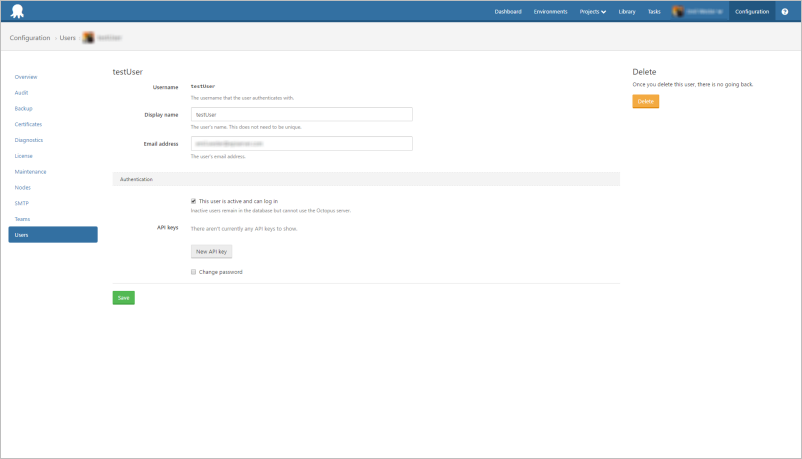Click the user avatar in breadcrumb

click(x=88, y=37)
